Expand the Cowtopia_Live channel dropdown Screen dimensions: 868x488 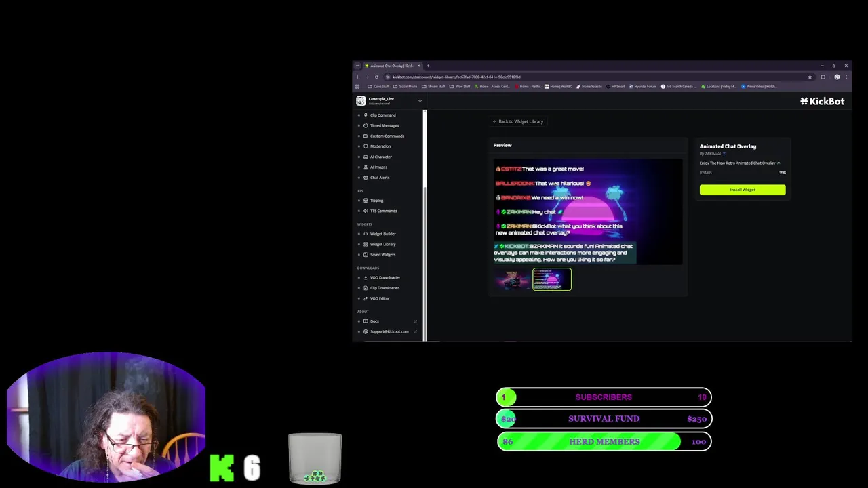tap(420, 101)
